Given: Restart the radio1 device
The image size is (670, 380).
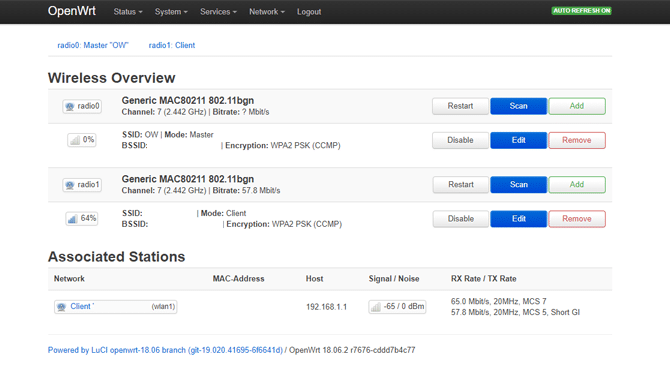Looking at the screenshot, I should pyautogui.click(x=461, y=185).
